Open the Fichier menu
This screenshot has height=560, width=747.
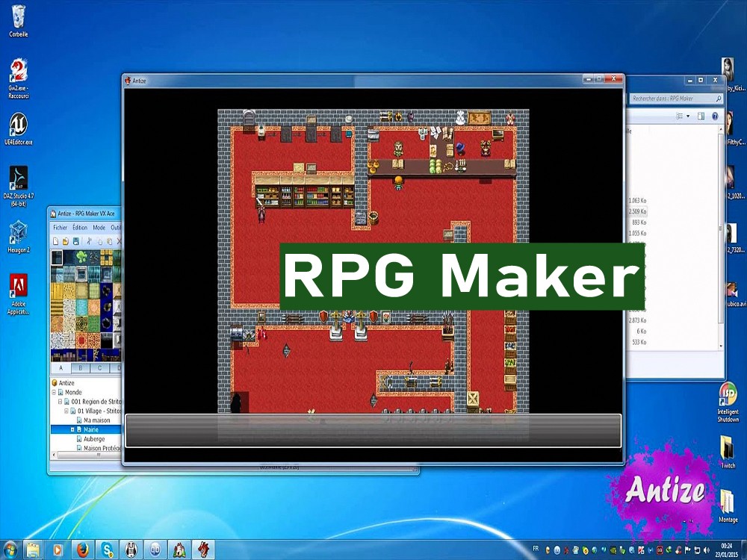click(x=60, y=228)
